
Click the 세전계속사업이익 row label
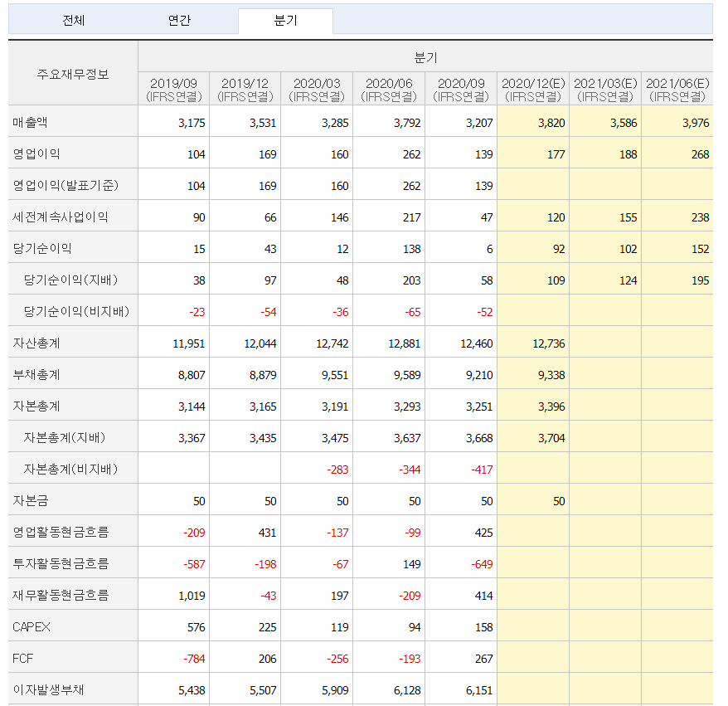61,217
